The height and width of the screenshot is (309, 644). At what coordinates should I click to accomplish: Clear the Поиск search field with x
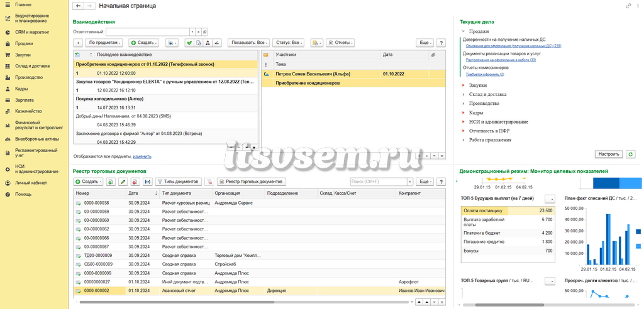click(410, 182)
